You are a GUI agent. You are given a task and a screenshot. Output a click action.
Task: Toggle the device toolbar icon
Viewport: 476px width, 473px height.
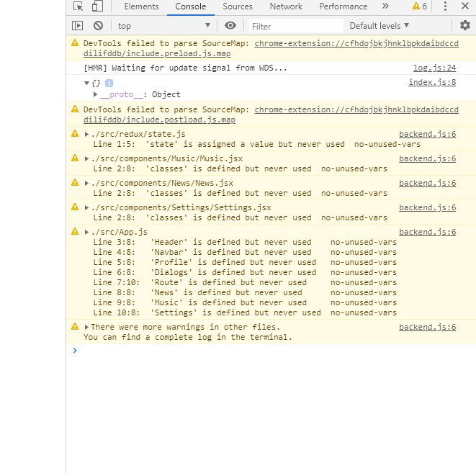point(97,6)
